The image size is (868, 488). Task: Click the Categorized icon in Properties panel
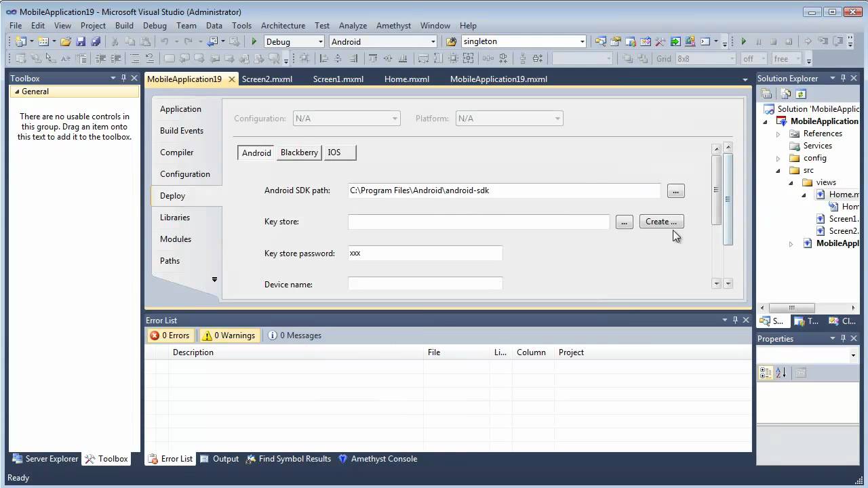click(x=766, y=373)
